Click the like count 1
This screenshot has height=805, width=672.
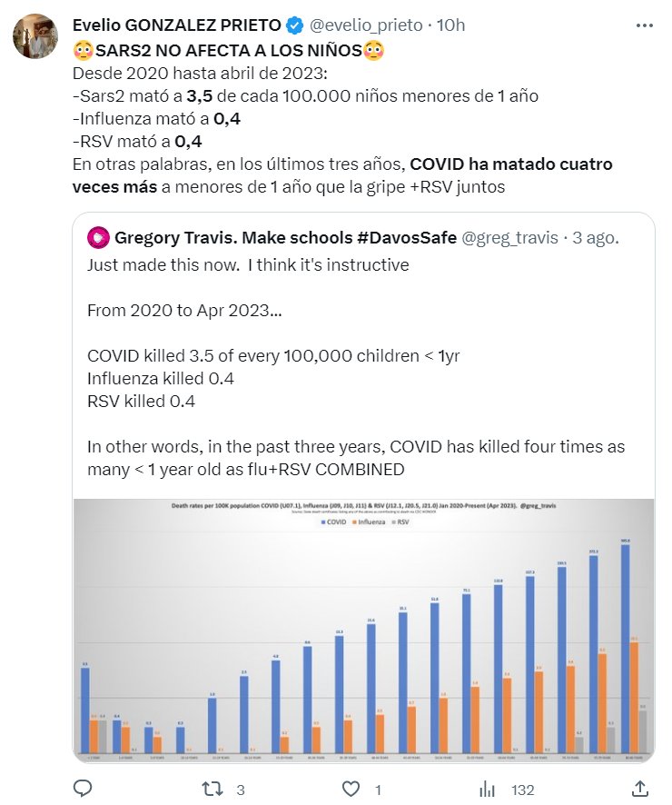pyautogui.click(x=378, y=790)
